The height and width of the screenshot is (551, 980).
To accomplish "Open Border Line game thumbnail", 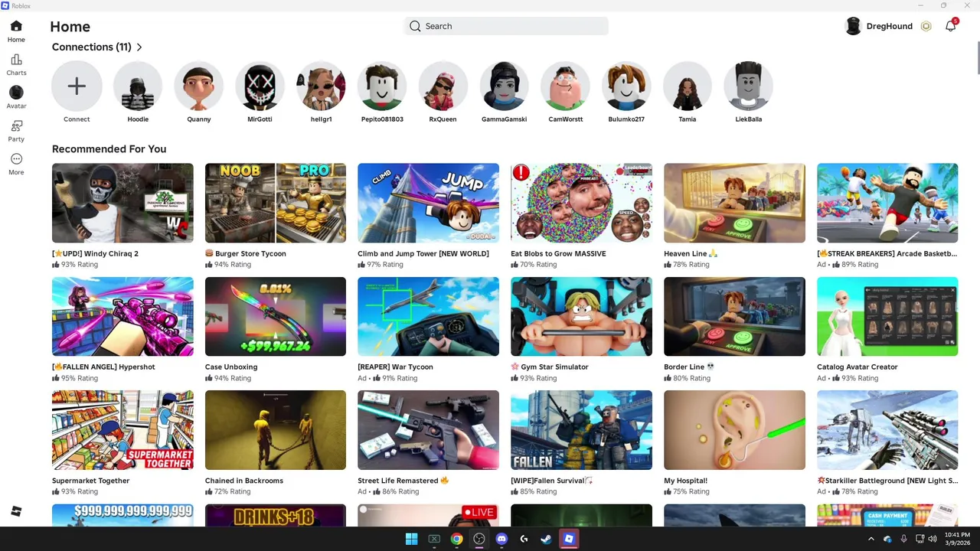I will [734, 317].
